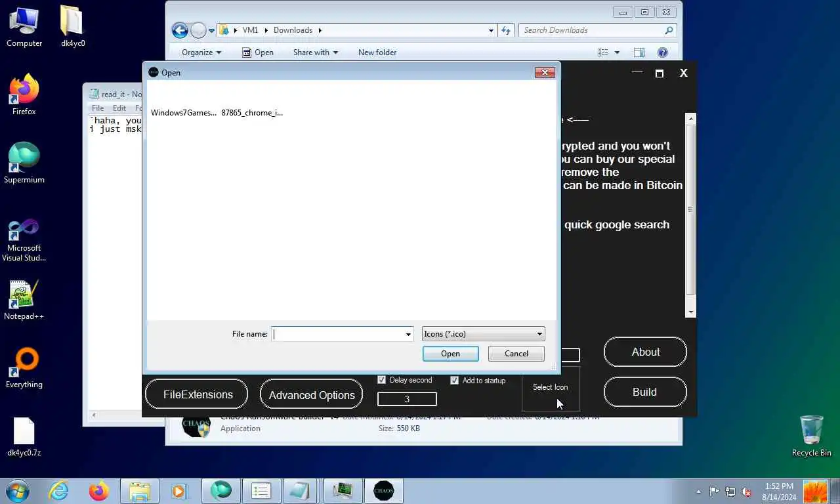The width and height of the screenshot is (840, 504).
Task: Launch the Firefox desktop shortcut
Action: [x=24, y=95]
